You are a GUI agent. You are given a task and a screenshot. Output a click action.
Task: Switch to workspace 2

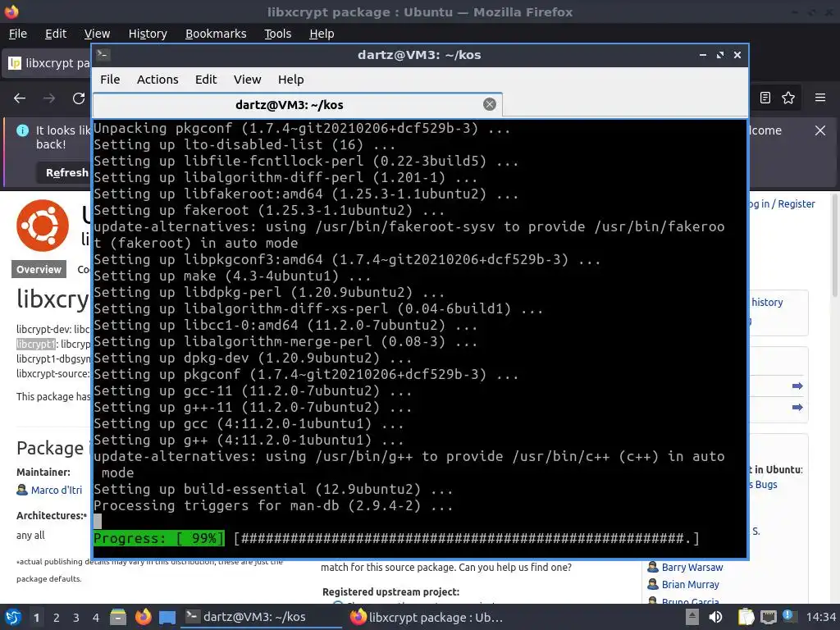click(x=57, y=618)
